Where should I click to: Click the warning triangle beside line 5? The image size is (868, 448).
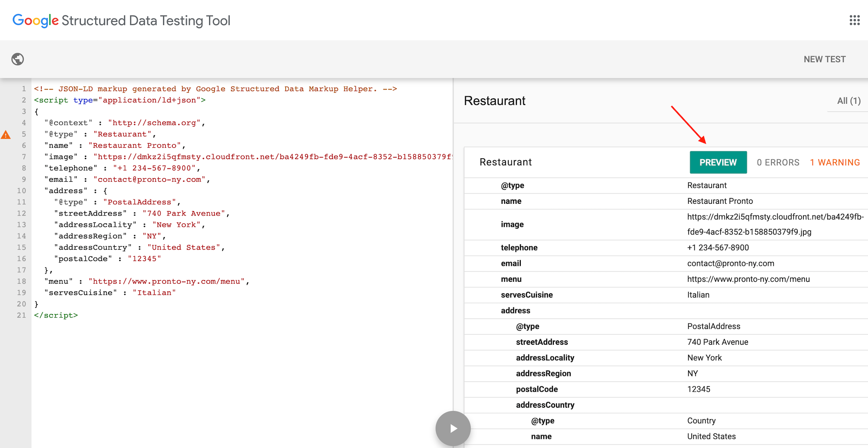point(6,134)
